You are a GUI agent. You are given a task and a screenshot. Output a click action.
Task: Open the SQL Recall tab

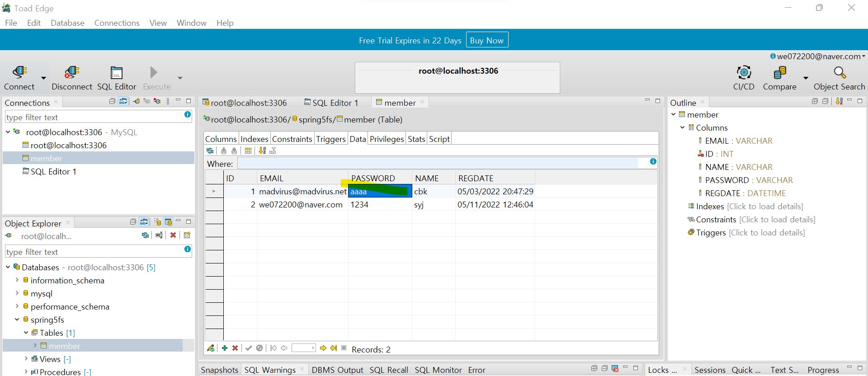pos(389,370)
